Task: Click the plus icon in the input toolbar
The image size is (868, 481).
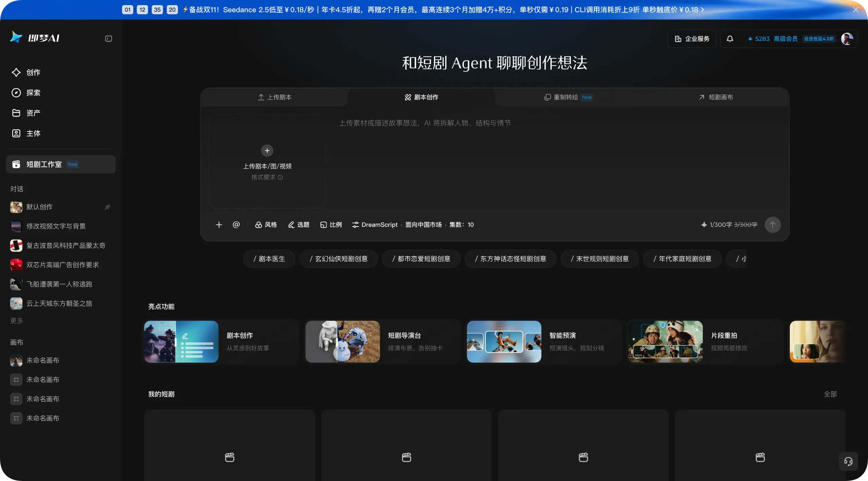Action: click(x=219, y=225)
